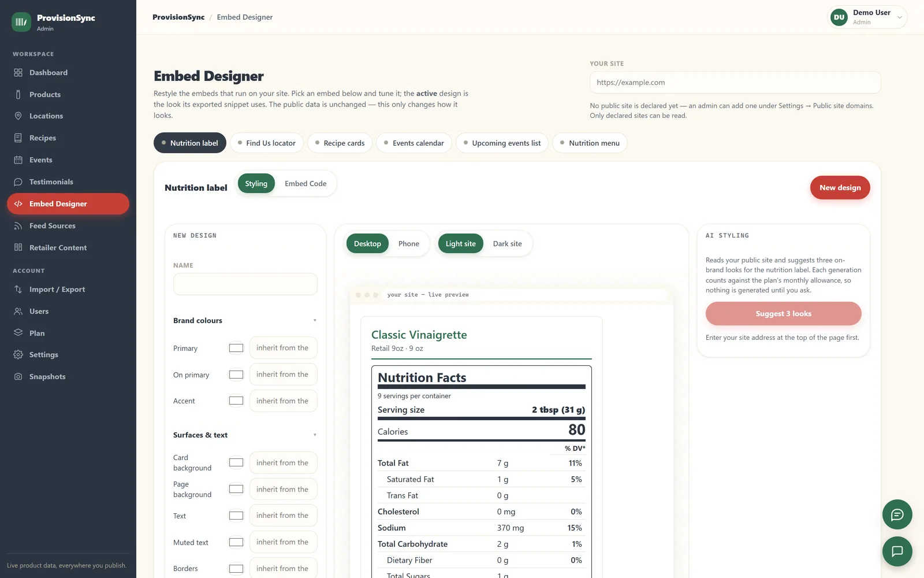Click the Plan layers icon
The width and height of the screenshot is (924, 578).
[18, 333]
